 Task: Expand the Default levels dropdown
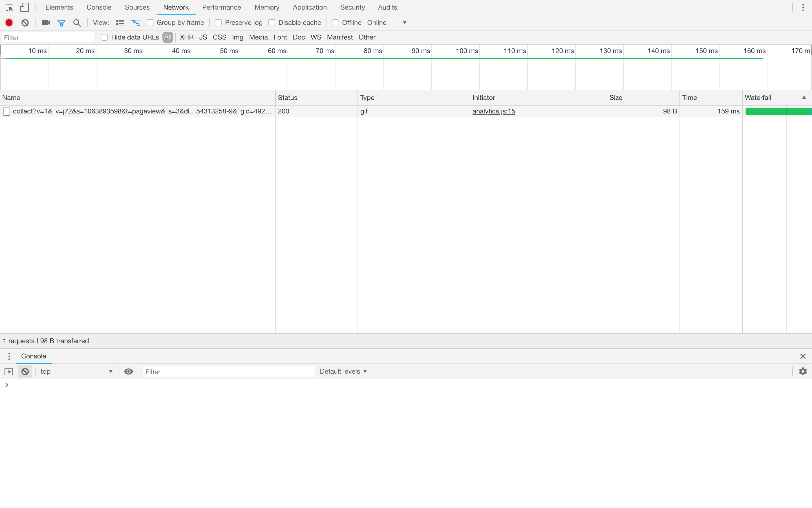coord(343,372)
